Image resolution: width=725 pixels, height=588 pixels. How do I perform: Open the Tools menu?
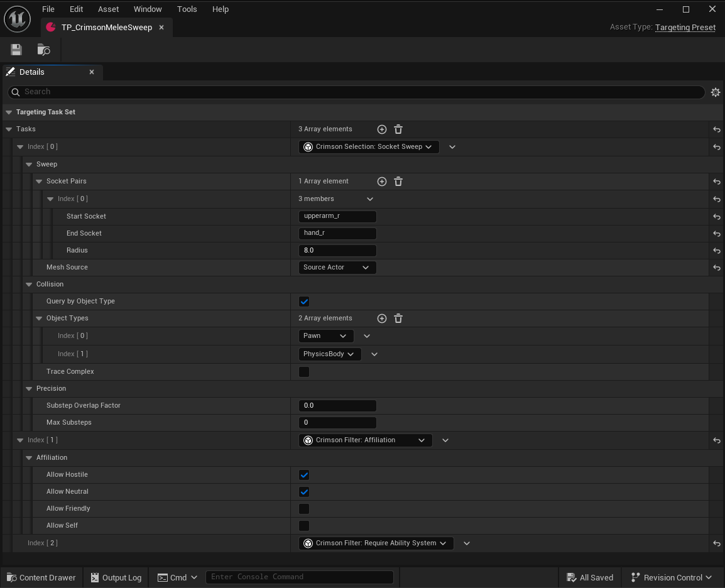pos(187,9)
